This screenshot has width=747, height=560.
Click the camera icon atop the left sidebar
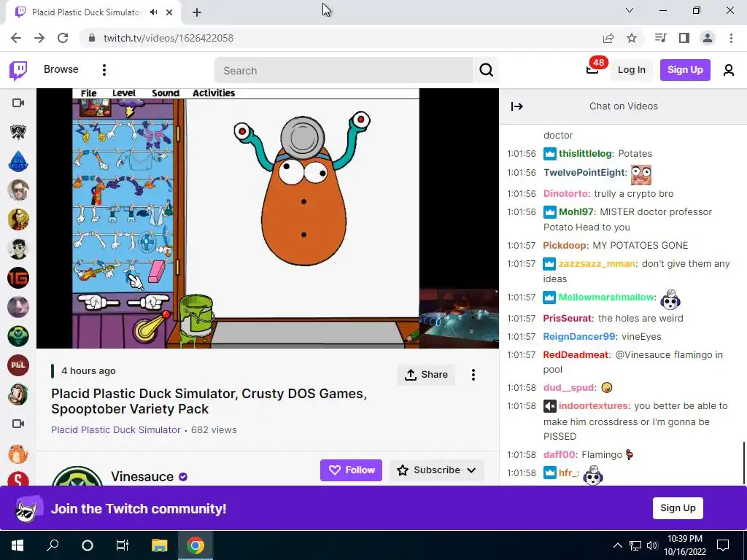click(18, 103)
